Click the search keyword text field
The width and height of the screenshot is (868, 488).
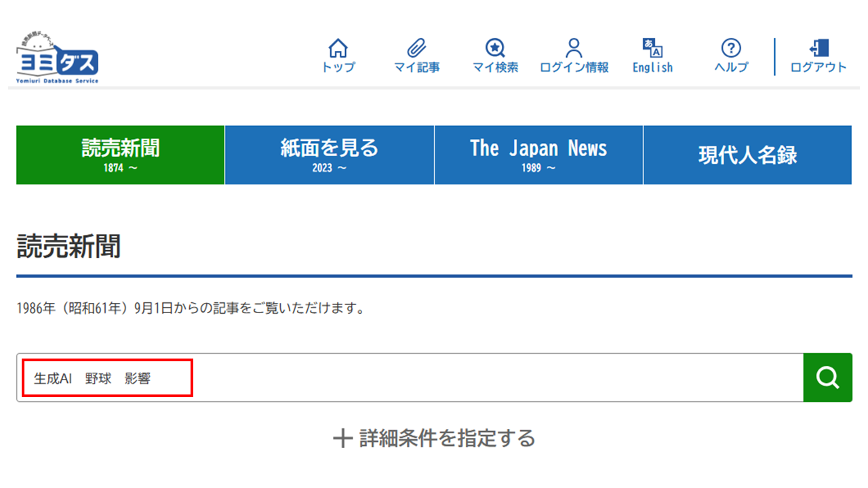tap(410, 378)
